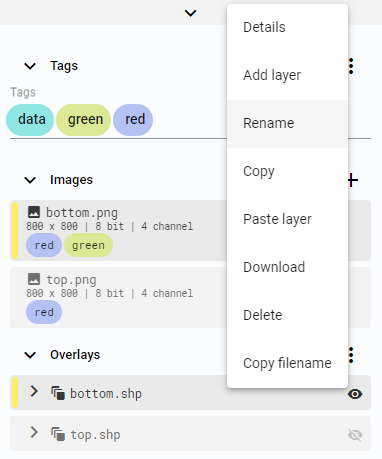Screen dimensions: 382x459
Task: Click the bottom.png image file icon
Action: tap(34, 212)
